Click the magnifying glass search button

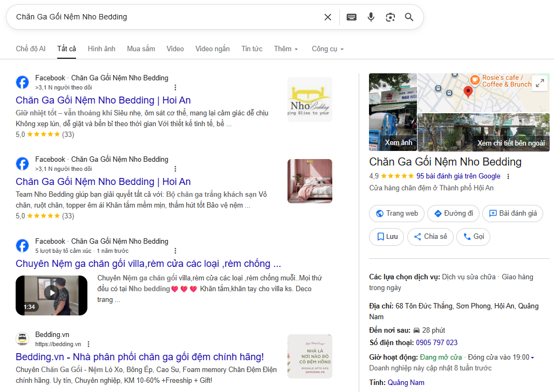409,17
